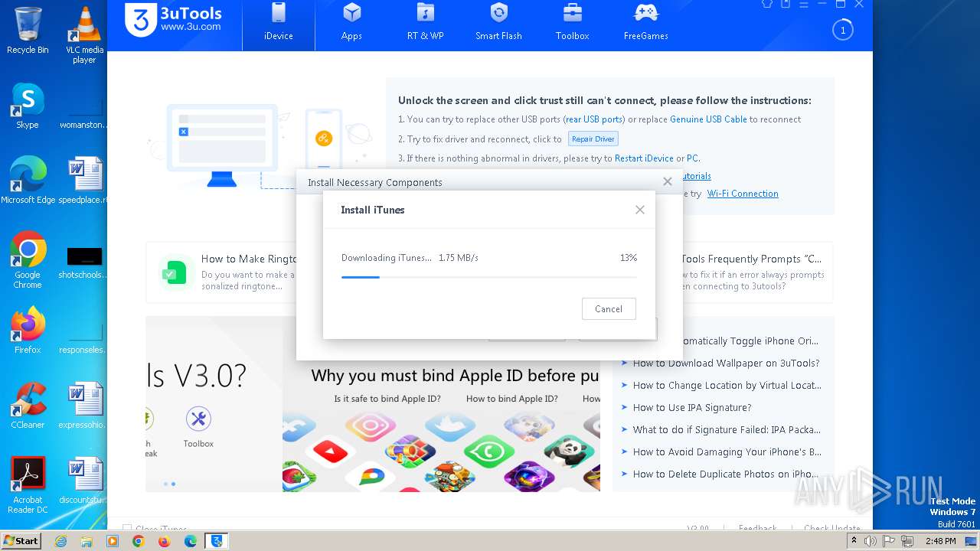Open the discountstu Word document
The height and width of the screenshot is (551, 980).
(x=84, y=481)
